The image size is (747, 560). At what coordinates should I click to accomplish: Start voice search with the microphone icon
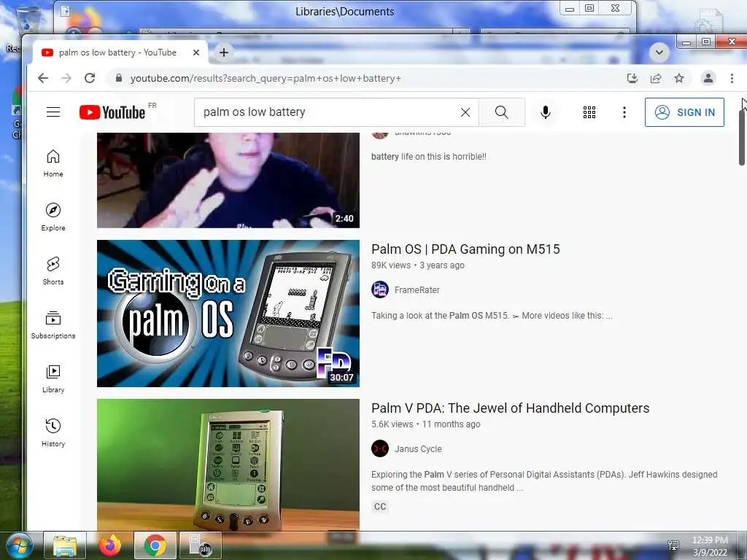click(x=546, y=112)
